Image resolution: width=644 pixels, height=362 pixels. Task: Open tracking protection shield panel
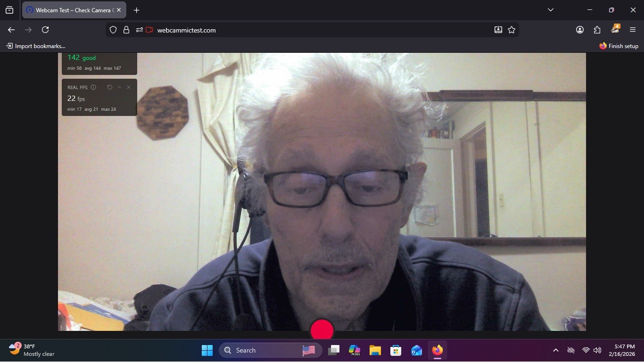click(113, 30)
